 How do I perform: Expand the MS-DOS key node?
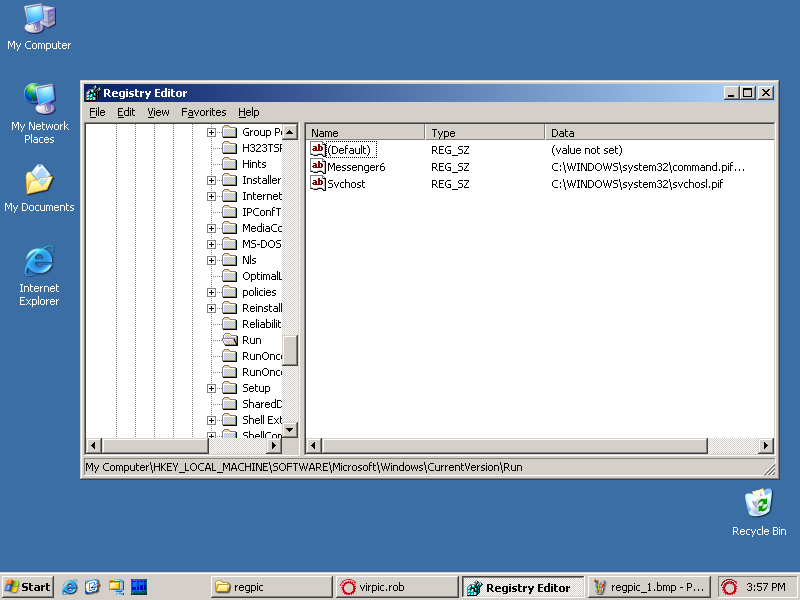click(x=211, y=244)
